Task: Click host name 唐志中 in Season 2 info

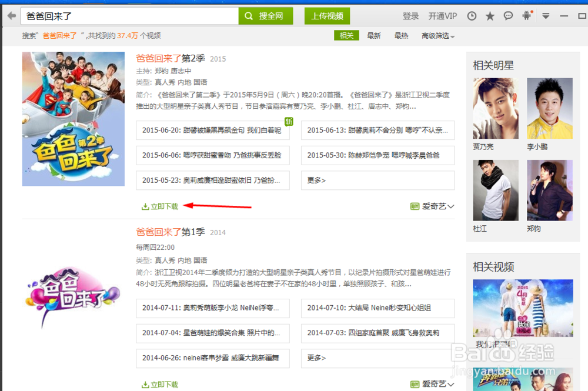Action: (x=181, y=71)
